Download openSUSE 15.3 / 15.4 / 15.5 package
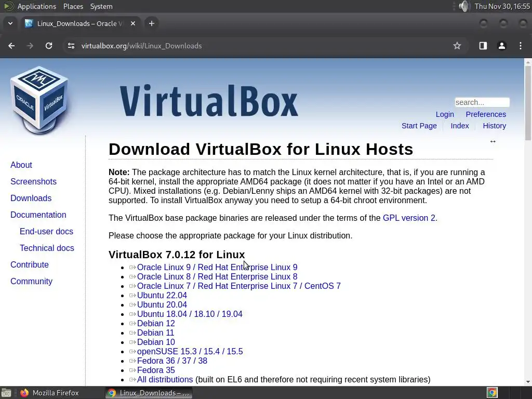 (x=190, y=352)
